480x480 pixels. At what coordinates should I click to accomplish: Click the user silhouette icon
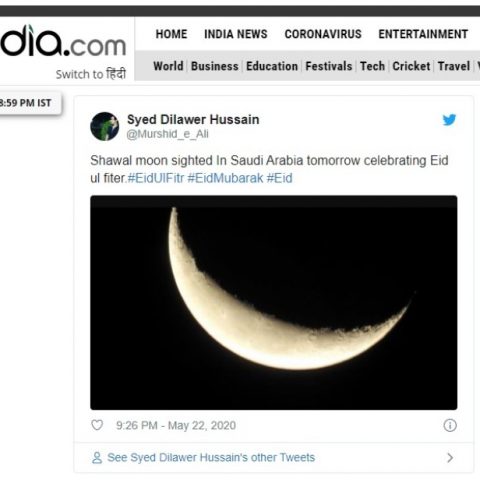tap(97, 457)
